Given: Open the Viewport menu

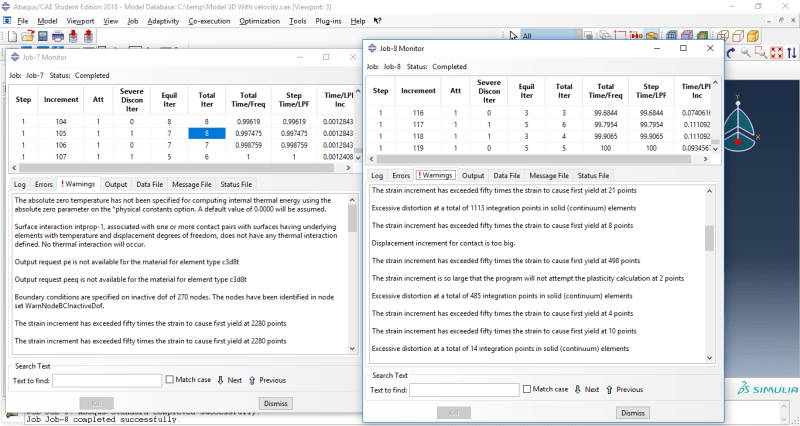Looking at the screenshot, I should (80, 21).
